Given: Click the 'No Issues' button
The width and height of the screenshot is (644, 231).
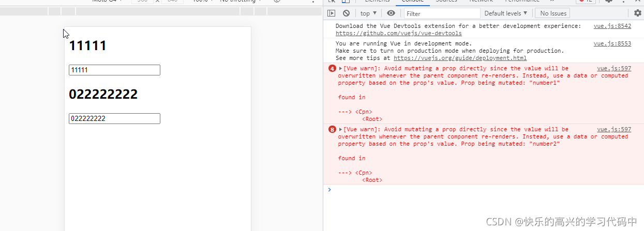Looking at the screenshot, I should tap(552, 13).
